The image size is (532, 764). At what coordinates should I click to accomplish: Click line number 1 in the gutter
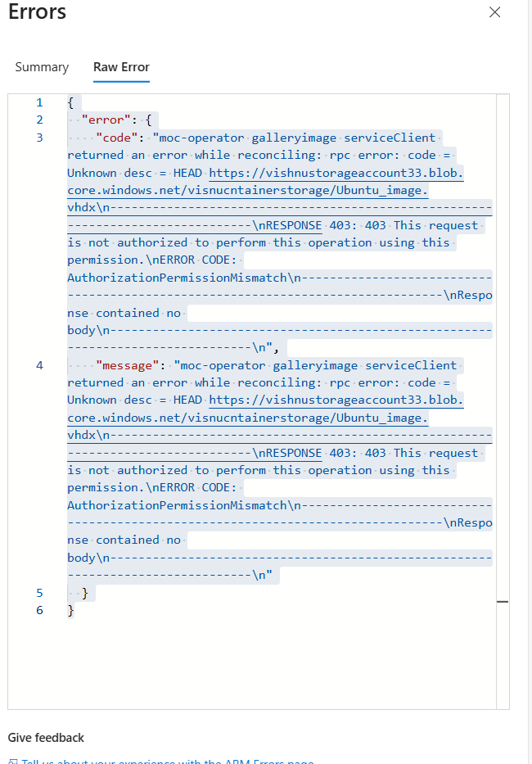(39, 102)
